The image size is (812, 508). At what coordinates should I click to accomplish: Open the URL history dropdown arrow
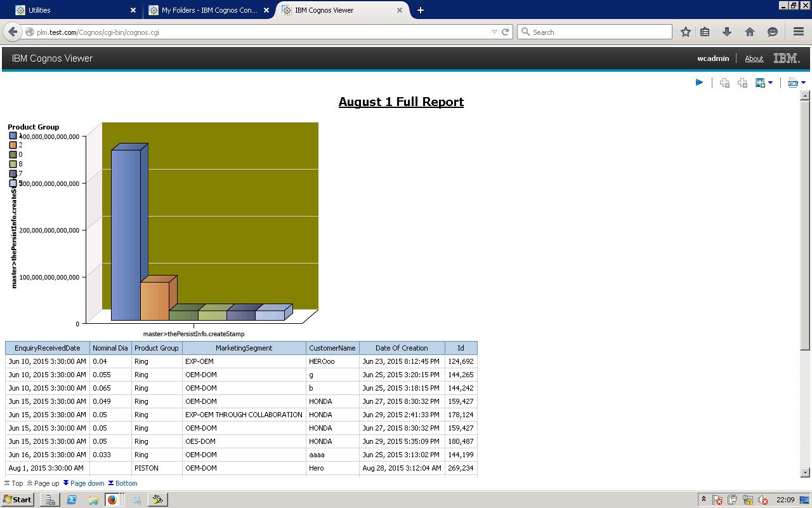(494, 32)
